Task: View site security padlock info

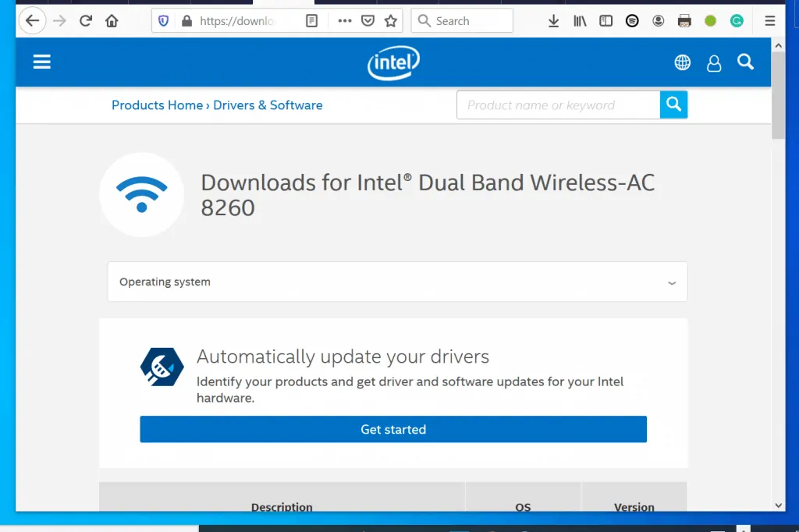Action: [x=187, y=21]
